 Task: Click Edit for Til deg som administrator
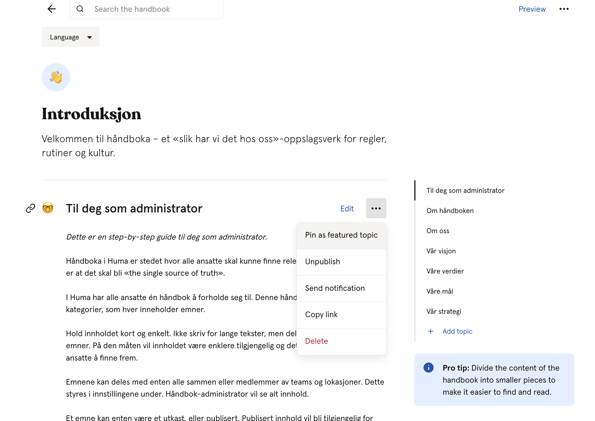(x=347, y=208)
